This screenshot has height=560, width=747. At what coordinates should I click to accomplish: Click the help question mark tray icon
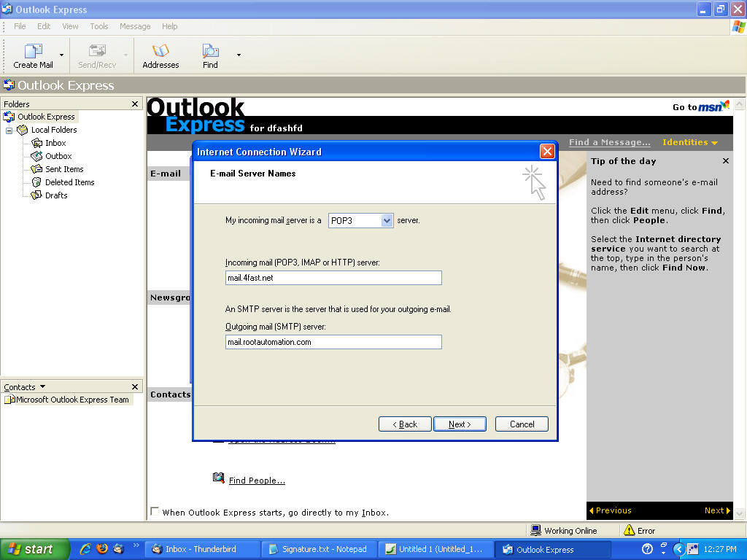point(647,549)
